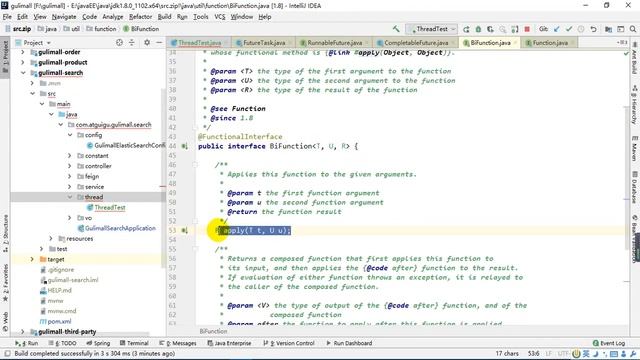
Task: Click the red Stop button
Action: [x=527, y=29]
